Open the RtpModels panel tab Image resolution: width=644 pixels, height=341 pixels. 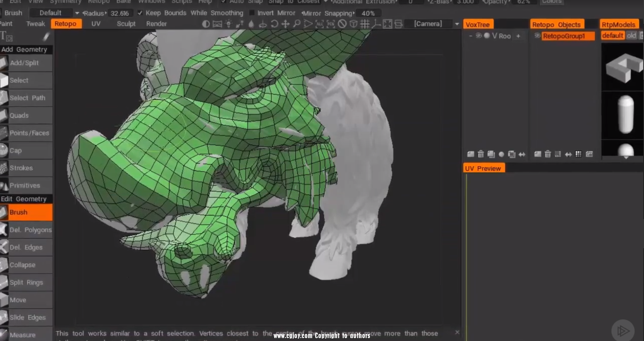pos(619,24)
